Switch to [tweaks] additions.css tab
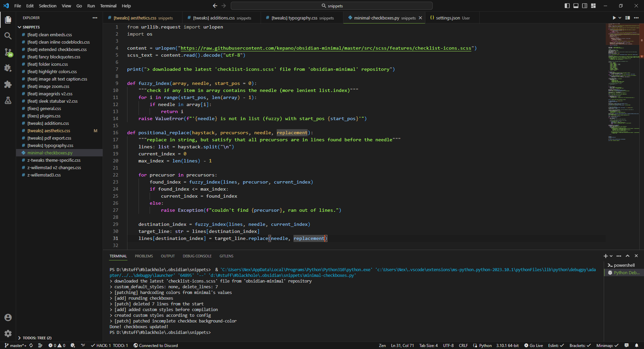Screen dimensions: 644x349 [222, 18]
